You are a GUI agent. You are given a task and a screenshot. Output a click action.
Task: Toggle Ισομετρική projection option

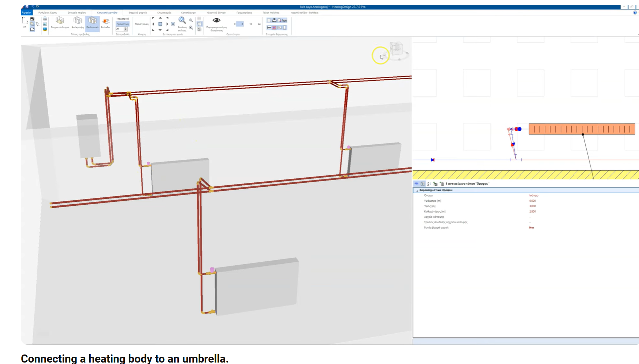(123, 19)
